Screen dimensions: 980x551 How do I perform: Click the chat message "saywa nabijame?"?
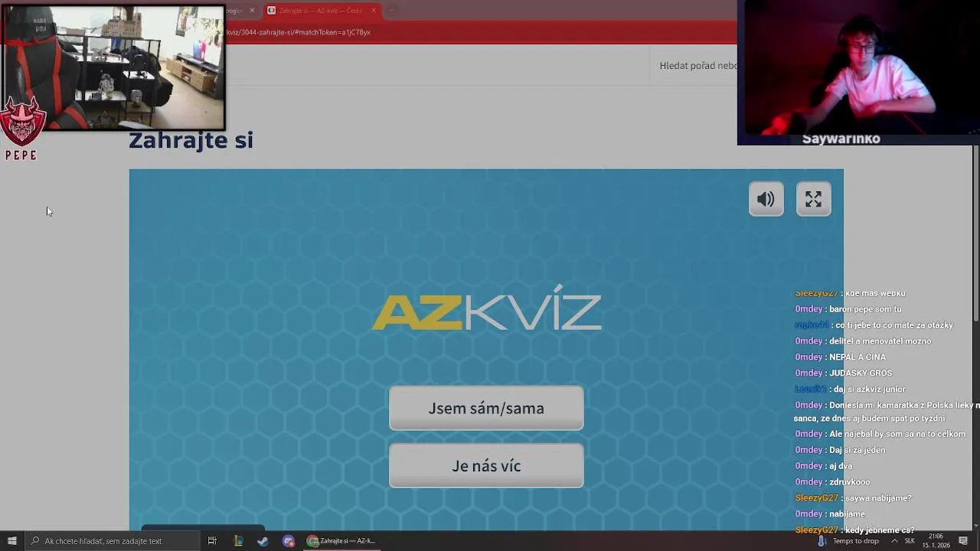[x=878, y=498]
